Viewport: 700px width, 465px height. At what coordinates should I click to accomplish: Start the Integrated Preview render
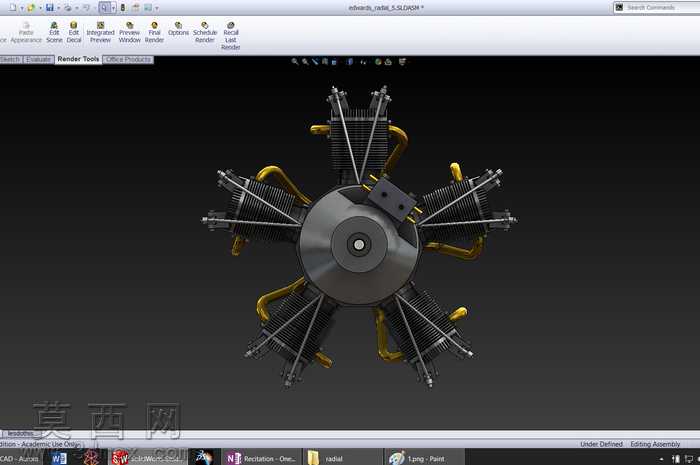click(100, 33)
